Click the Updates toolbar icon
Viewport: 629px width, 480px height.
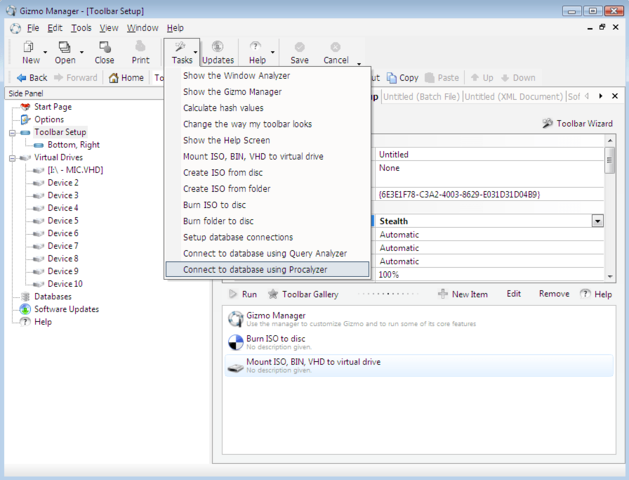217,47
